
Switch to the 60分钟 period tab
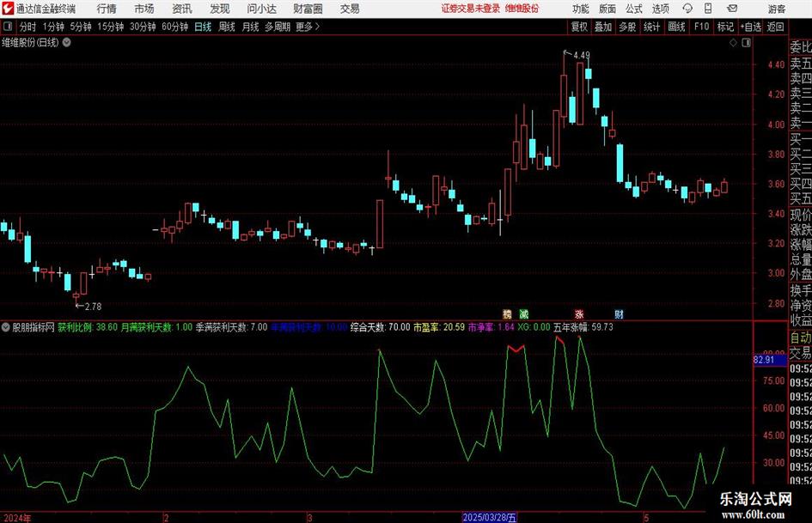[175, 27]
